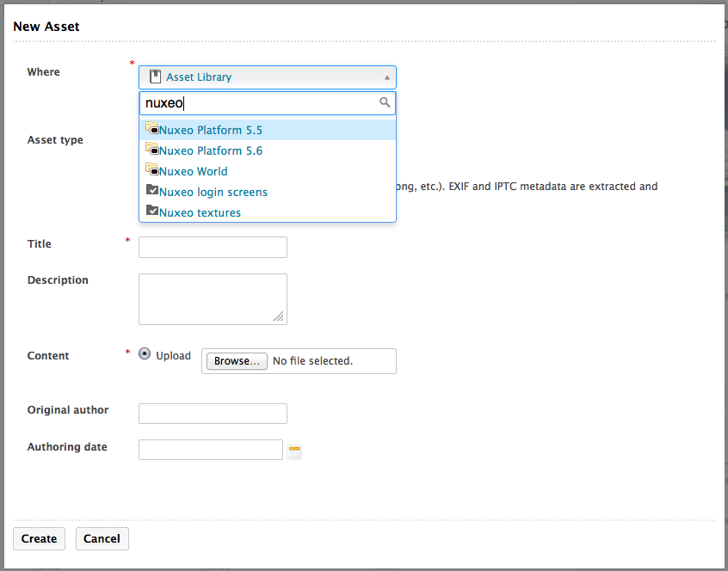Click the Create button
Viewport: 728px width, 571px height.
tap(39, 538)
